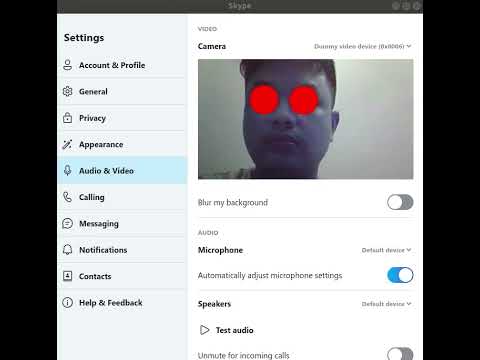480x360 pixels.
Task: Click the Test audio button
Action: coord(227,330)
